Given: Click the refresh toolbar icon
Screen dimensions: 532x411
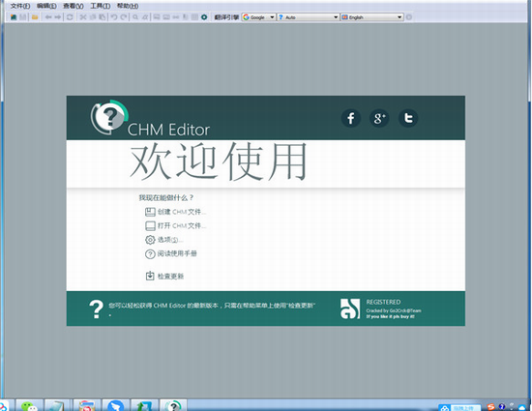Looking at the screenshot, I should pos(70,17).
